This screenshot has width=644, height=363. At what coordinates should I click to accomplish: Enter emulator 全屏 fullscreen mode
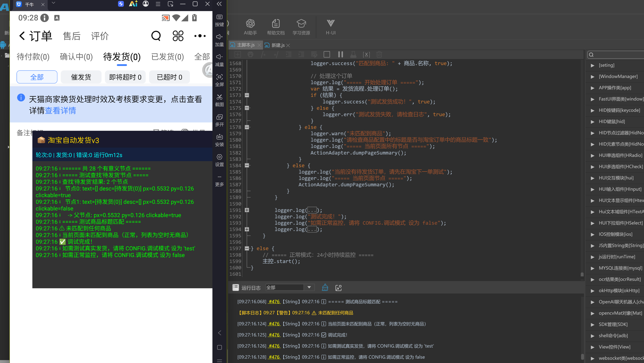point(219,80)
